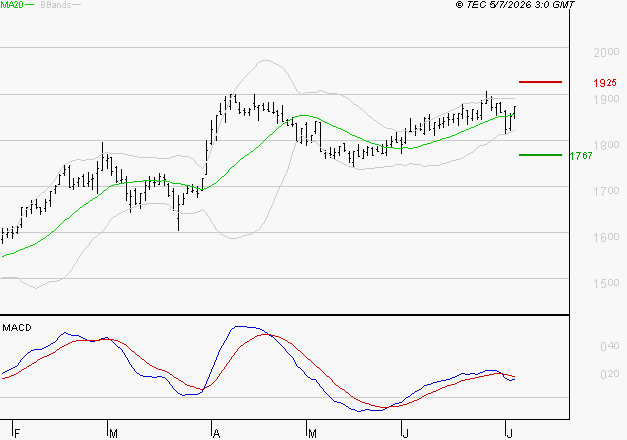
Task: Click the BBands legend label
Action: tap(55, 5)
